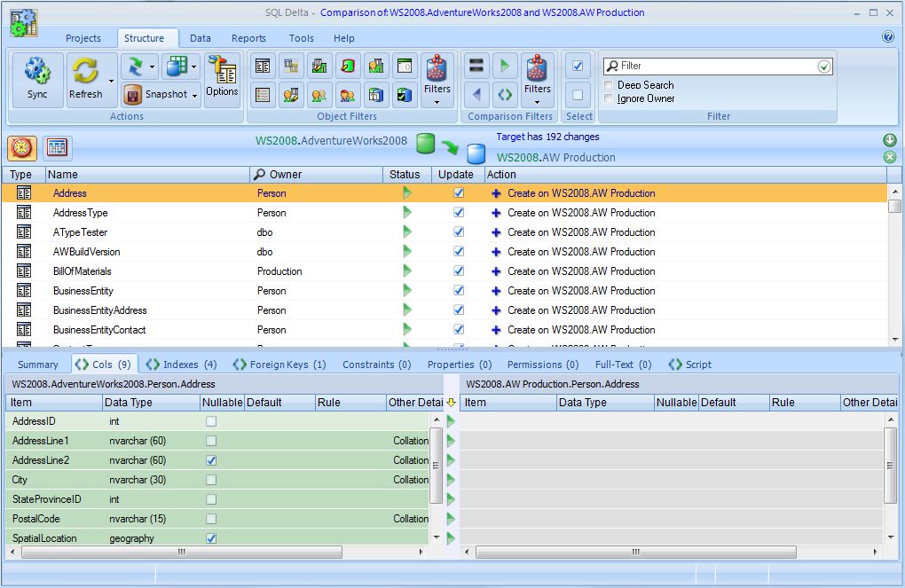
Task: Click left pane horizontal scrollbar thumb
Action: 182,553
